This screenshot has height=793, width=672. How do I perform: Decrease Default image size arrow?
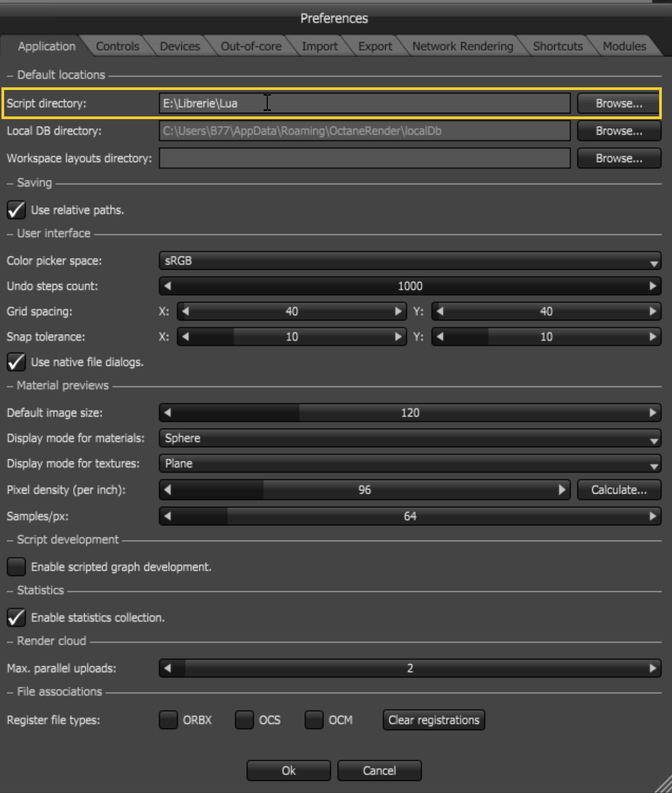coord(168,413)
